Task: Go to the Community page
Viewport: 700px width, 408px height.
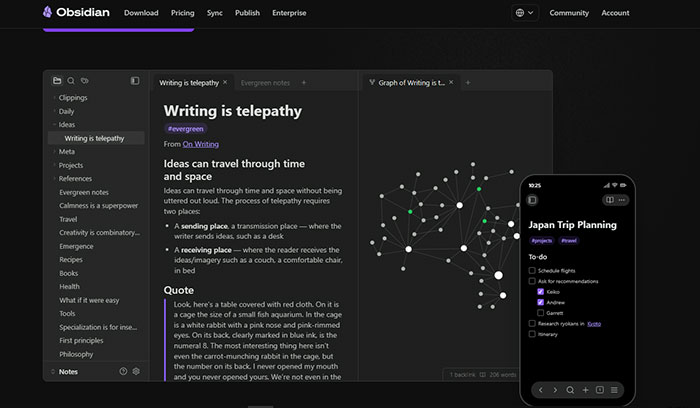Action: coord(569,13)
